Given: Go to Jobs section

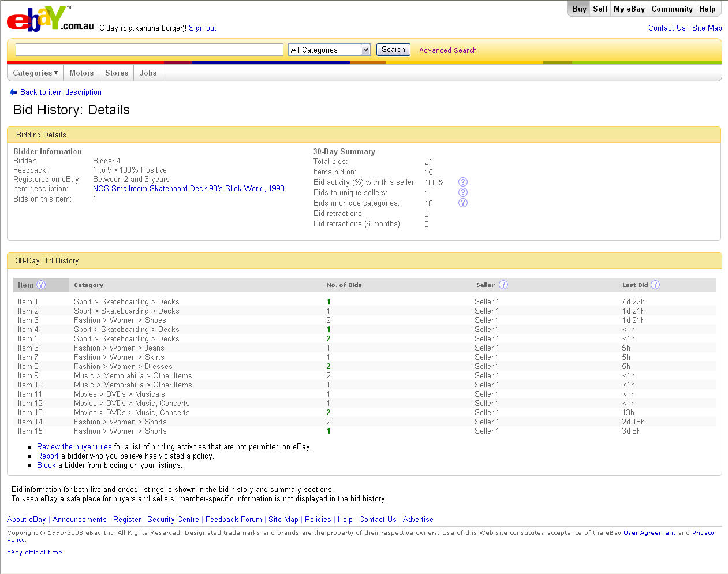Looking at the screenshot, I should tap(148, 73).
